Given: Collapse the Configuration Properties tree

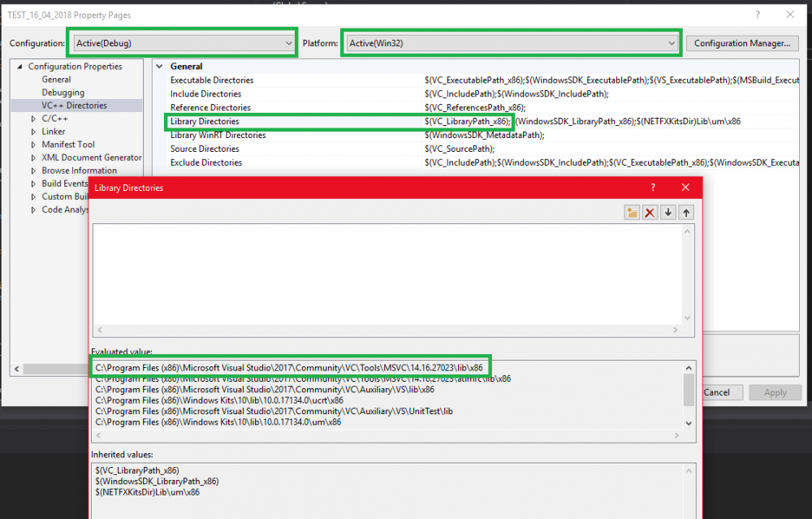Looking at the screenshot, I should coord(19,66).
